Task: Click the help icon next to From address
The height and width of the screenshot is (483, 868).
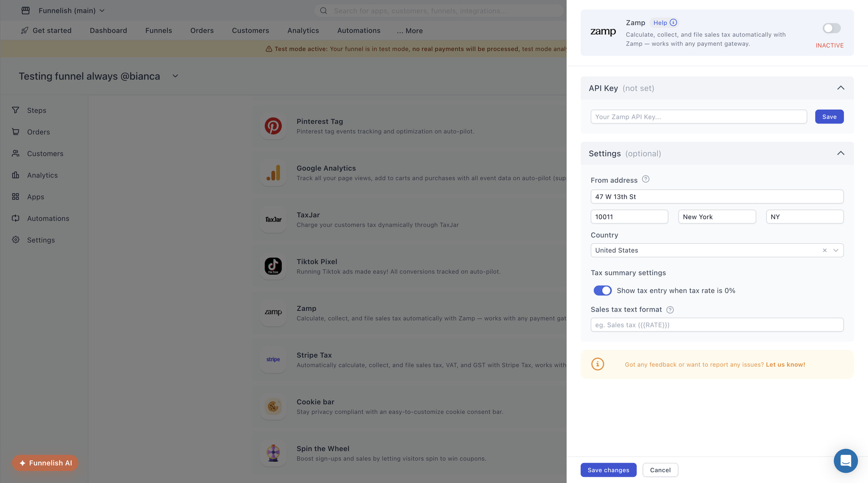Action: point(646,179)
